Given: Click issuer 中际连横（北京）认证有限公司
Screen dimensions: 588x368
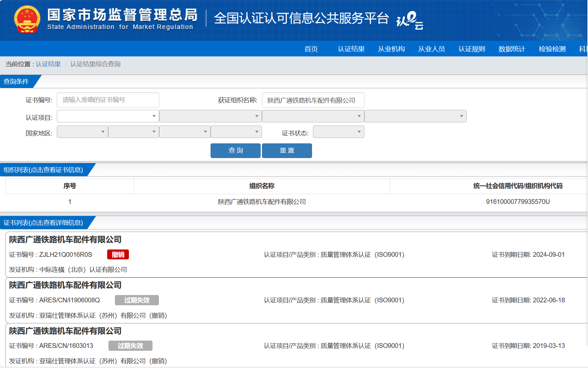Looking at the screenshot, I should tap(83, 270).
